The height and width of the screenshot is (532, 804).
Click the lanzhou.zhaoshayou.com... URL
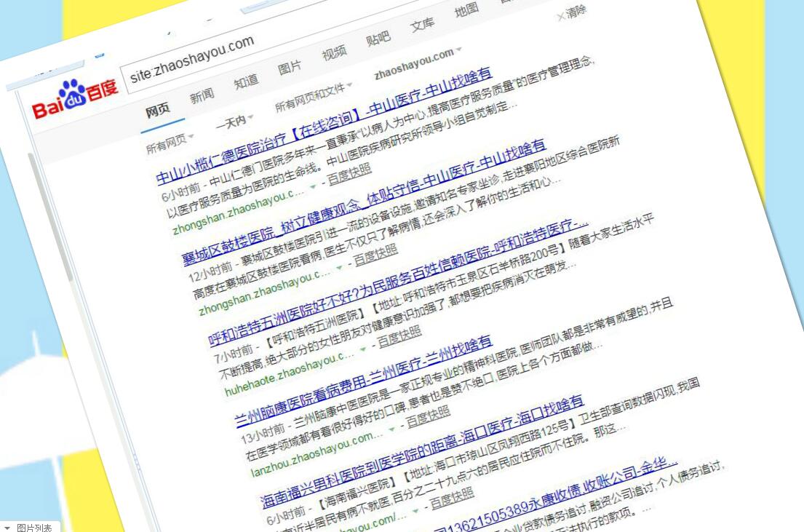pos(317,454)
